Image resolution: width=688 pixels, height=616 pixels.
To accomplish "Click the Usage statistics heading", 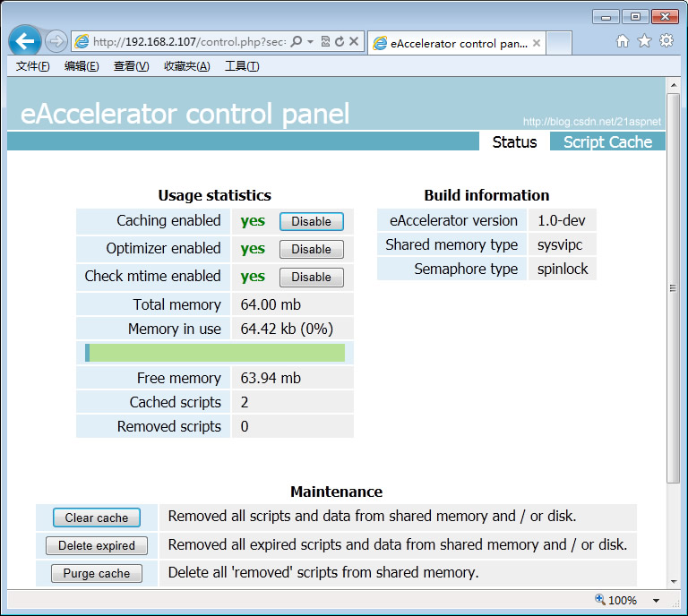I will tap(215, 195).
